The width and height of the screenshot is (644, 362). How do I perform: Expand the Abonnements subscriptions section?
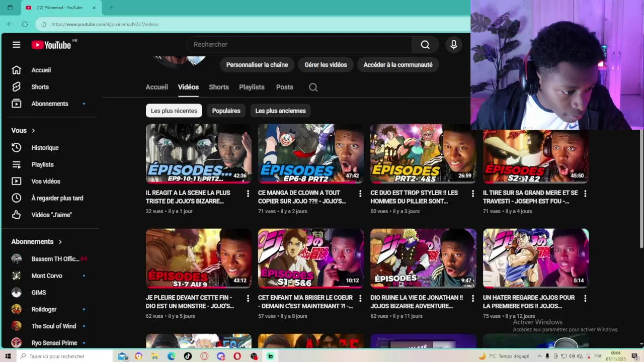click(37, 242)
